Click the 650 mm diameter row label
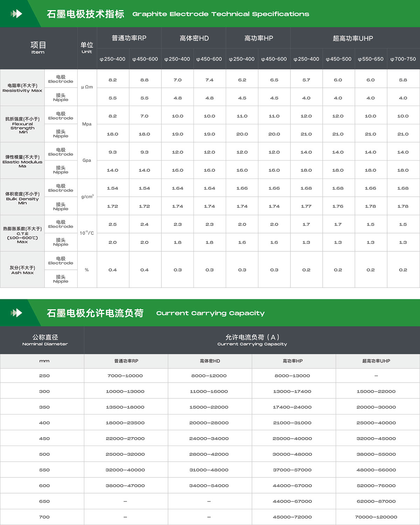Screen dimensions: 420x525 pos(44,501)
